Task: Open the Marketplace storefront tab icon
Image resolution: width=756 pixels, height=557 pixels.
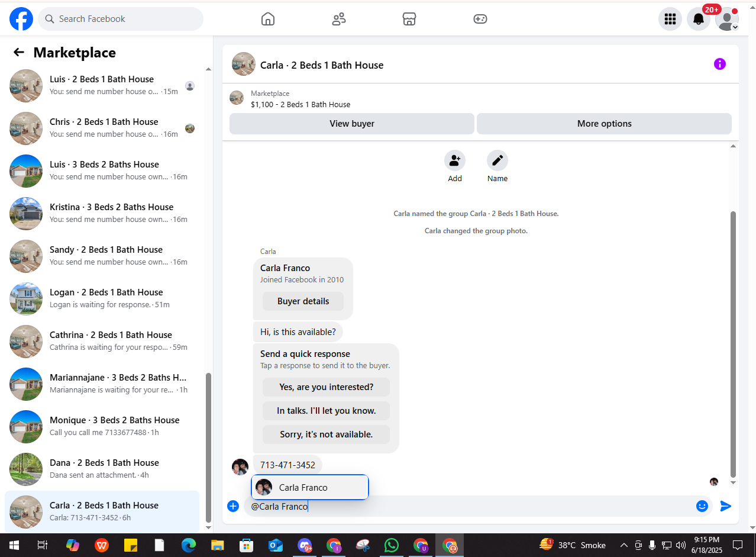Action: point(409,19)
